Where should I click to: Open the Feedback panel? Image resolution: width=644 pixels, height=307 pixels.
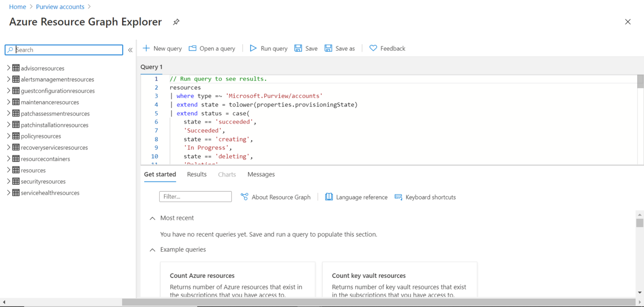click(387, 48)
